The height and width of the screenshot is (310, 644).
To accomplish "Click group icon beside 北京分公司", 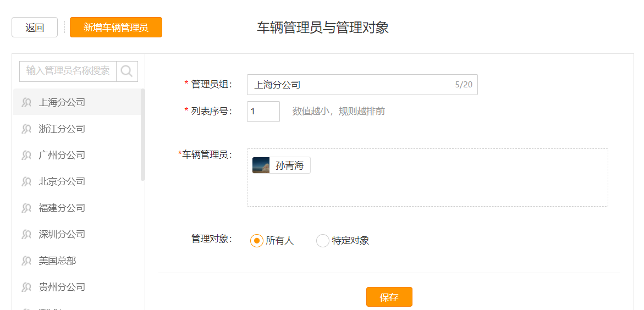I will pyautogui.click(x=27, y=181).
